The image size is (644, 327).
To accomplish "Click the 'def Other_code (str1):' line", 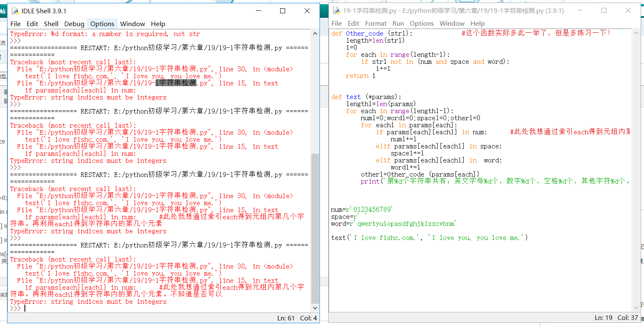I will click(372, 33).
